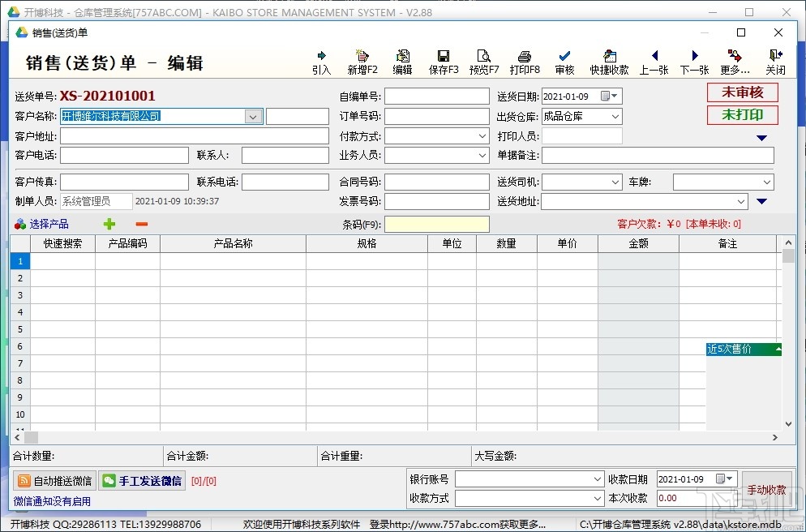Screen dimensions: 806x532
Task: Click the 客户电话 input field
Action: [x=124, y=155]
